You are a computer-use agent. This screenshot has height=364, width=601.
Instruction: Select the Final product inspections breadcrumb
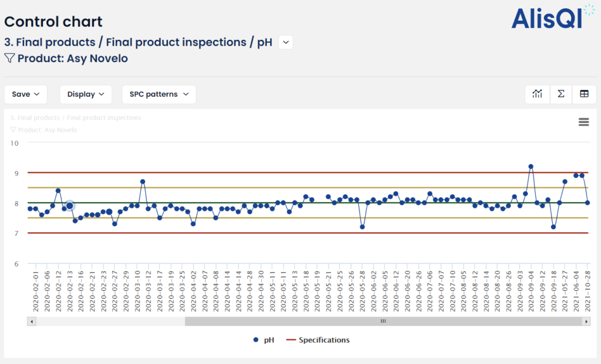coord(174,42)
